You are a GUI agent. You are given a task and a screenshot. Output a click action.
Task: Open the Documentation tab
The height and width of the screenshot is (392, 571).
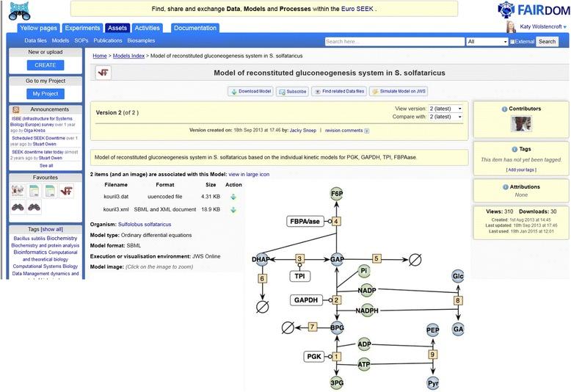tap(195, 28)
